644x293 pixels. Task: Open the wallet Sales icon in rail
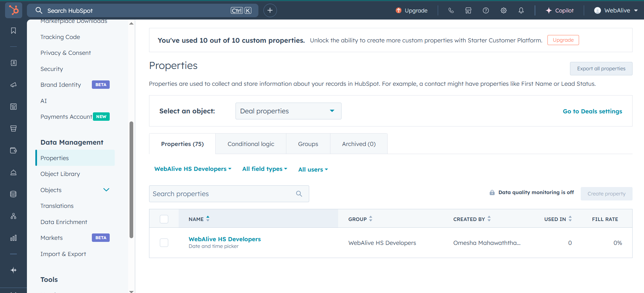click(13, 150)
